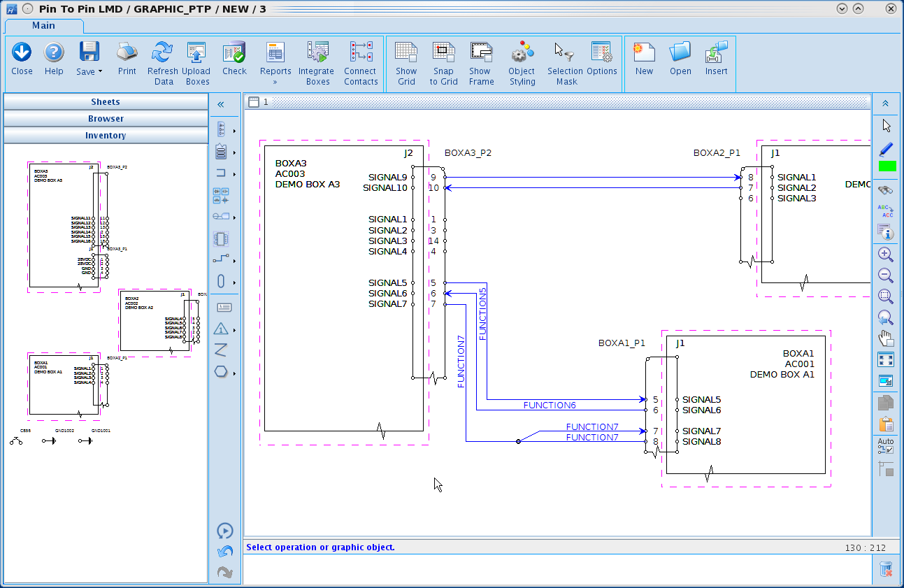Open bracket shape tool submenu arrow
This screenshot has width=904, height=588.
pyautogui.click(x=234, y=174)
